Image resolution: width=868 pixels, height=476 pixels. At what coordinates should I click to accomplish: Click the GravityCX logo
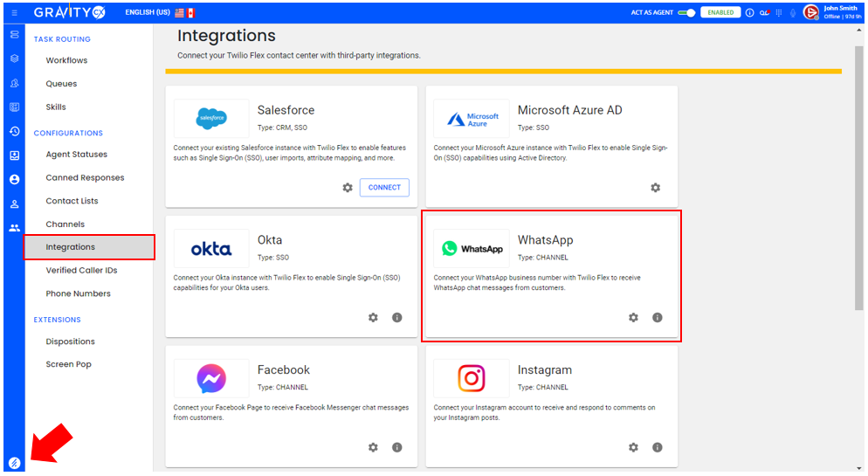[x=70, y=12]
